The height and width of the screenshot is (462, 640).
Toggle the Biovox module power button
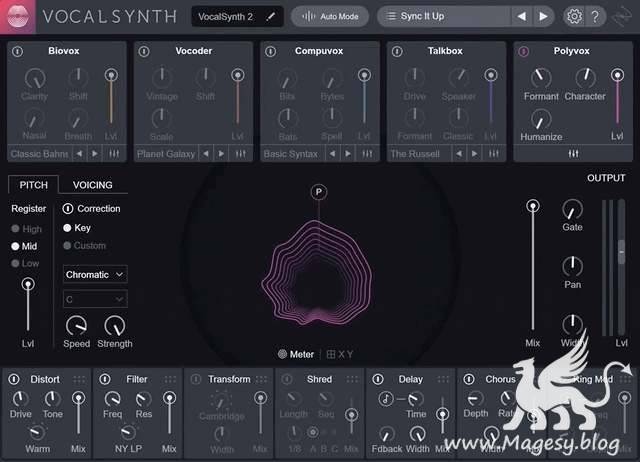[x=18, y=51]
